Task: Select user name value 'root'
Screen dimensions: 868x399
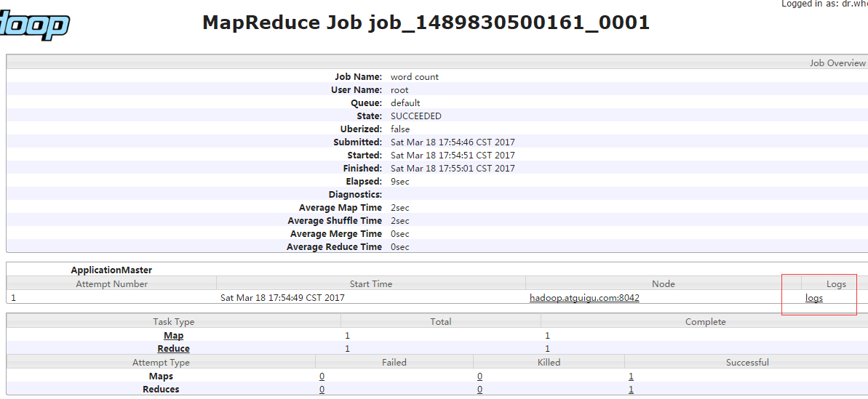Action: point(399,90)
